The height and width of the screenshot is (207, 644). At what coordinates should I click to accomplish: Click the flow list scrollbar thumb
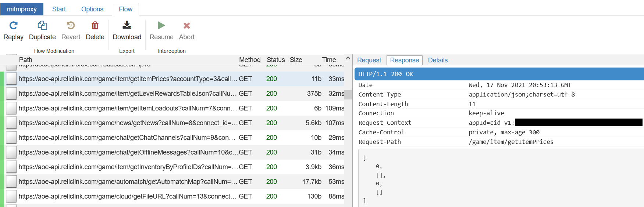(348, 95)
